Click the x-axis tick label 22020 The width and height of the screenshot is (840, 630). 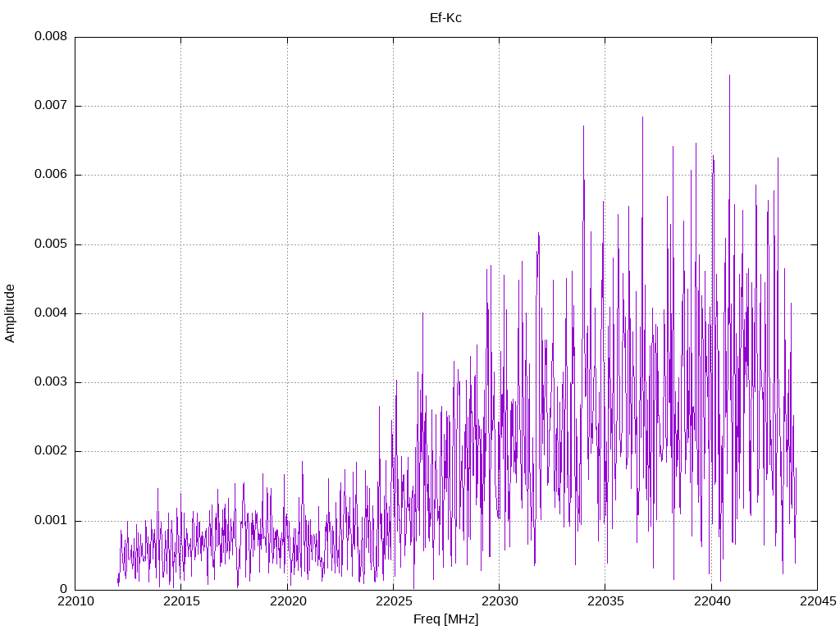coord(288,601)
